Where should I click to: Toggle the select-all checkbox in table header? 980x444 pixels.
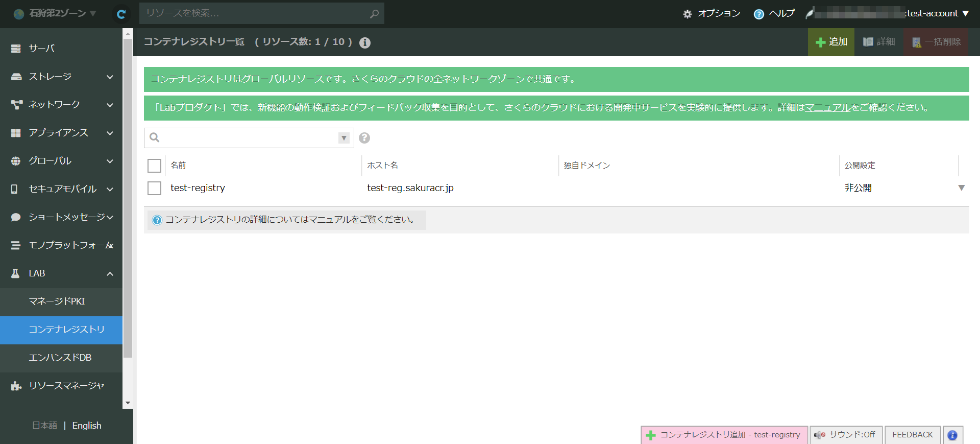click(x=154, y=166)
